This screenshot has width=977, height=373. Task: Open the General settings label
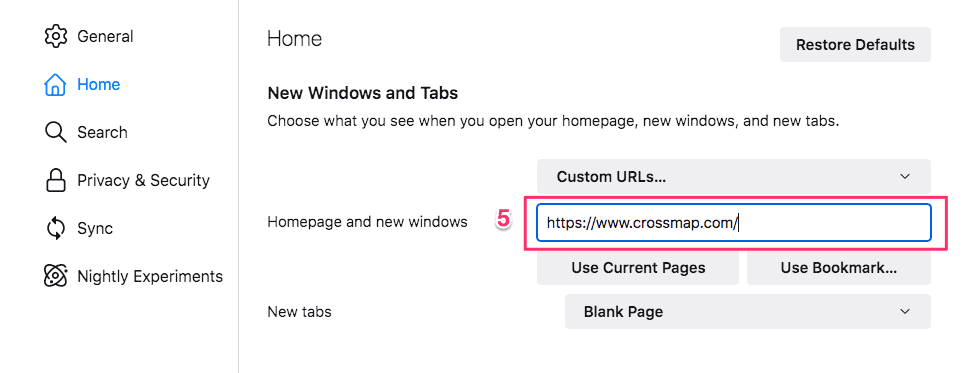click(105, 37)
